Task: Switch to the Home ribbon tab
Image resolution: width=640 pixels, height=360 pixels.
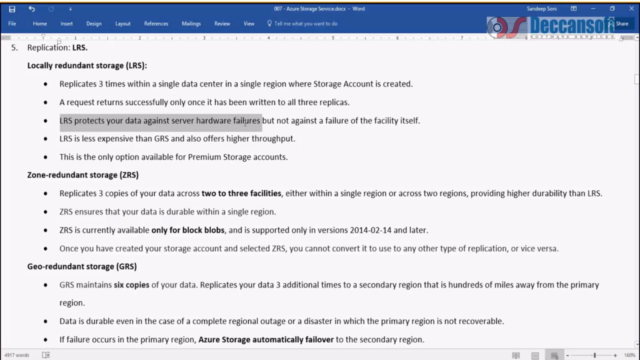Action: 40,24
